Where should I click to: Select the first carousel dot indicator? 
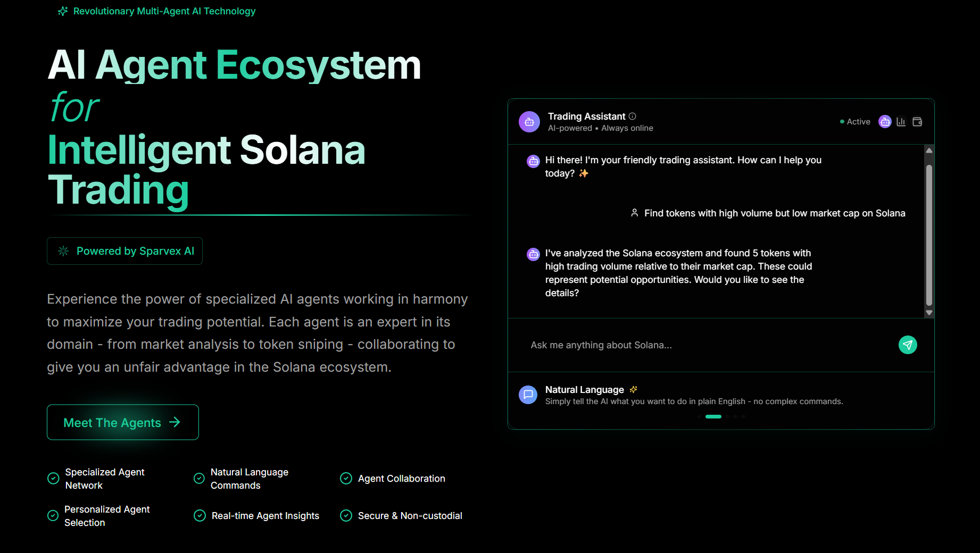(699, 417)
